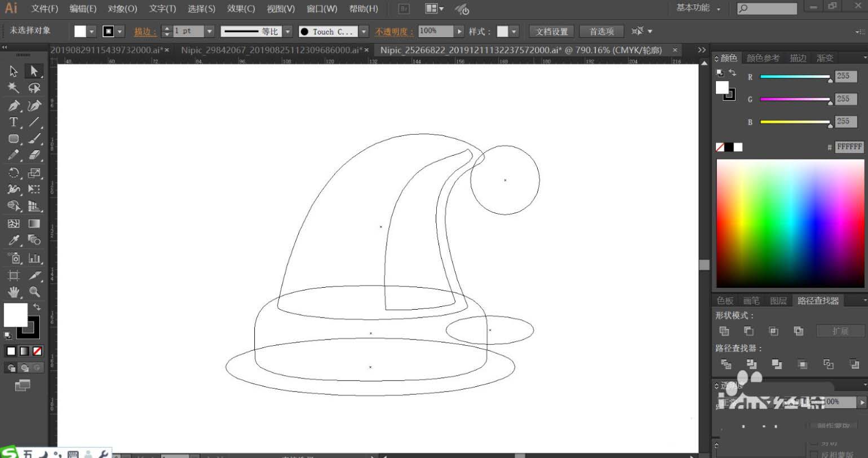This screenshot has height=458, width=868.
Task: Pick a color from the spectrum
Action: (790, 223)
